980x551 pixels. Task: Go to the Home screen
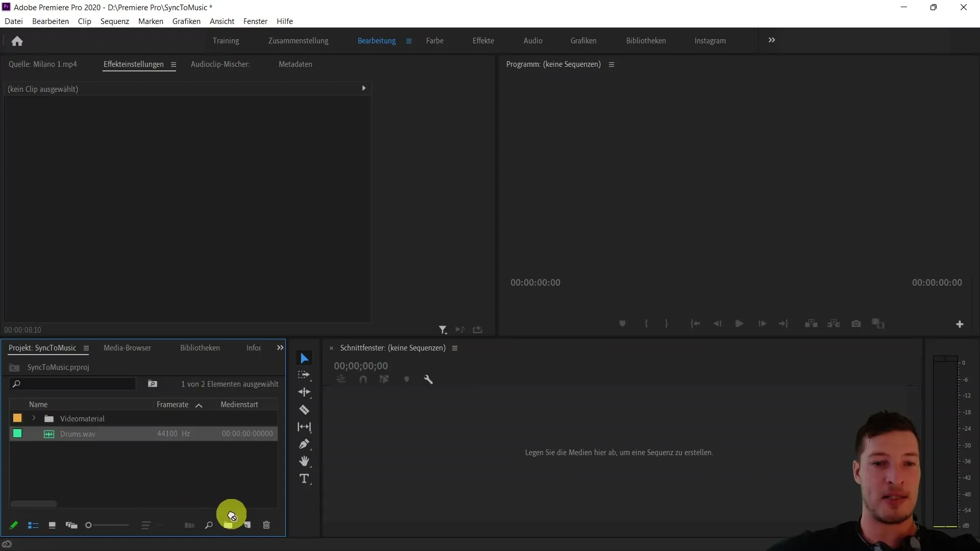point(17,41)
